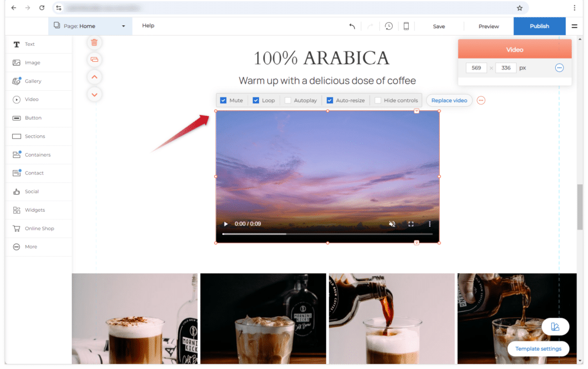Open the hamburger menu beside Publish

coord(574,26)
